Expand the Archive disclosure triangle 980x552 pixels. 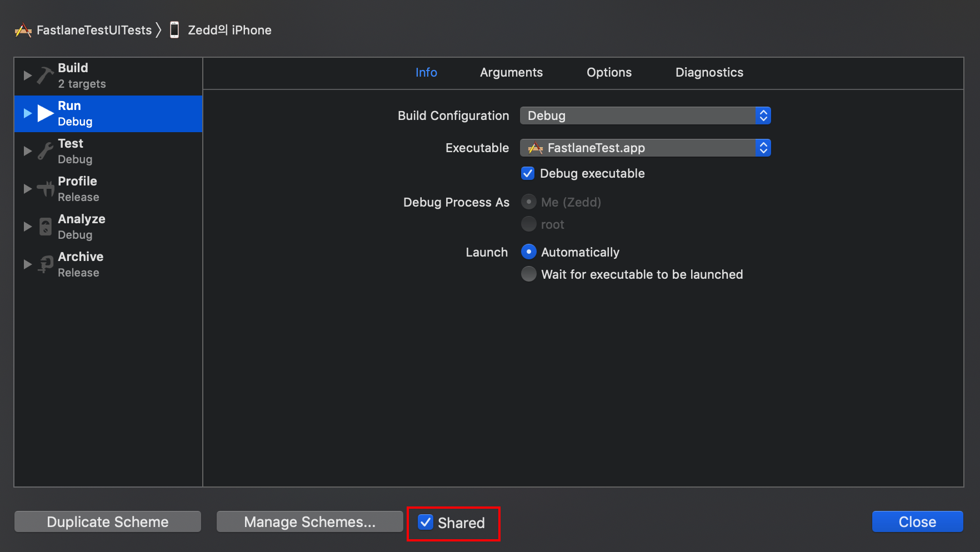pyautogui.click(x=27, y=264)
